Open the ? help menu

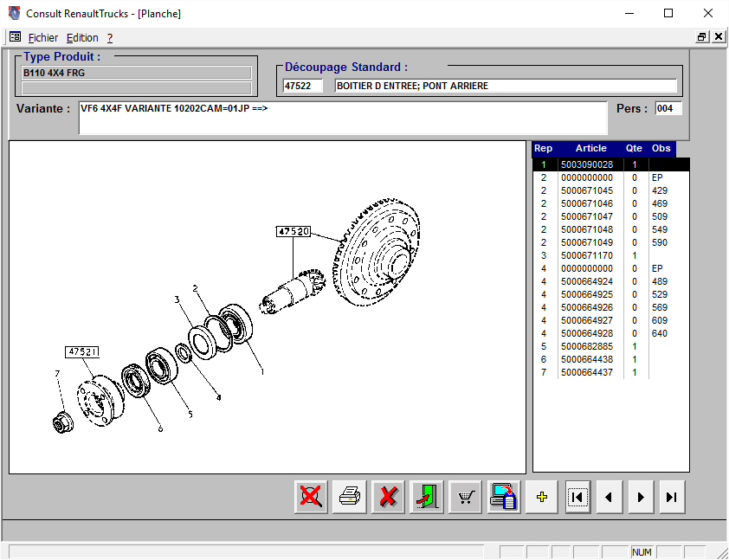110,38
